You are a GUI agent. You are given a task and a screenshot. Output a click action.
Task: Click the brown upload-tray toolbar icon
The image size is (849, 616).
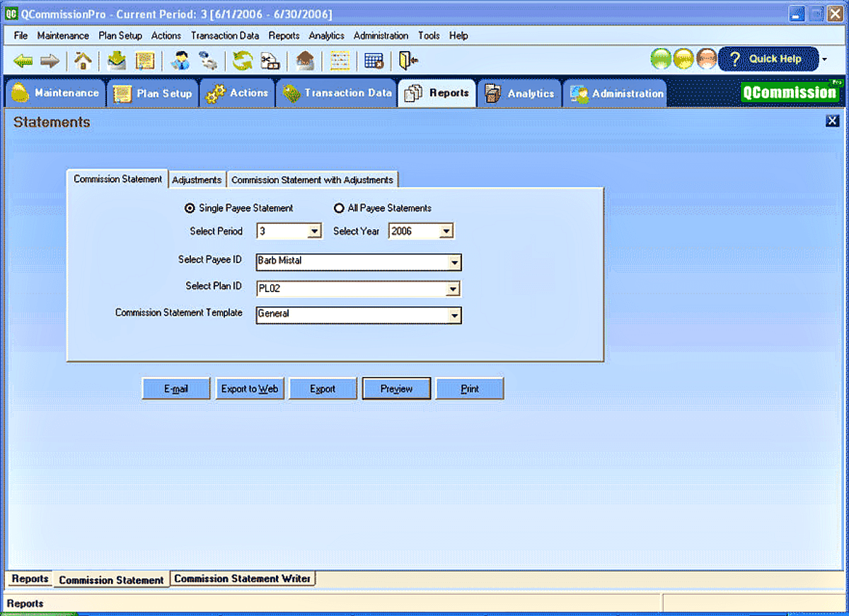(305, 61)
